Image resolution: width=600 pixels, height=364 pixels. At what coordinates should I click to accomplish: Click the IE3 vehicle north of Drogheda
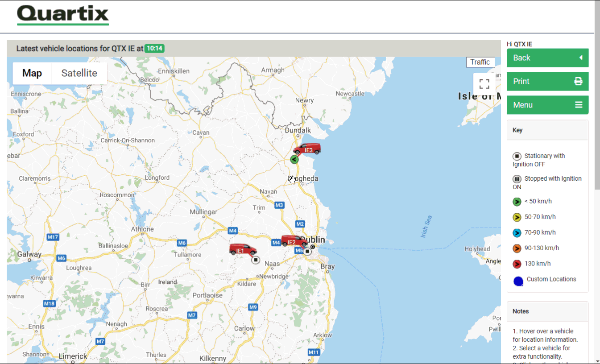[309, 149]
